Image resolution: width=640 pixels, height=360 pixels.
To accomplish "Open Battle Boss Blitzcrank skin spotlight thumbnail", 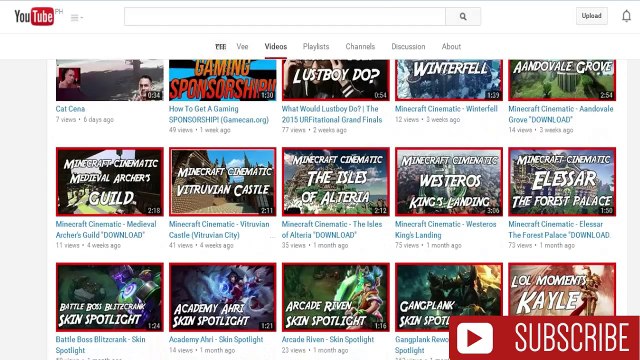I will point(109,297).
